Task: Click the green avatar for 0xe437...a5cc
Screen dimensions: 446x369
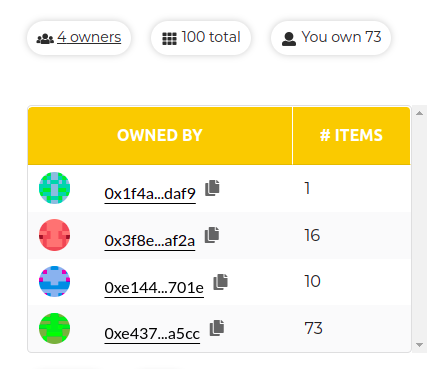Action: (54, 328)
